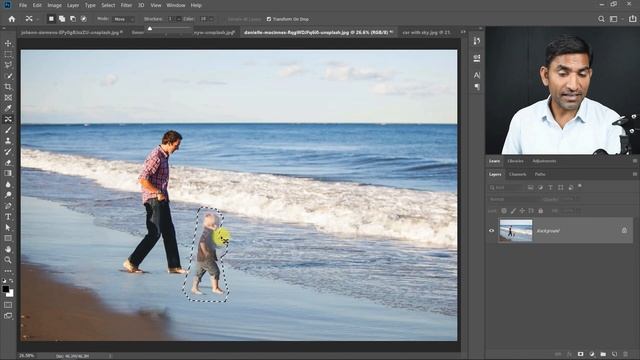
Task: Switch to the Paths tab
Action: (540, 174)
